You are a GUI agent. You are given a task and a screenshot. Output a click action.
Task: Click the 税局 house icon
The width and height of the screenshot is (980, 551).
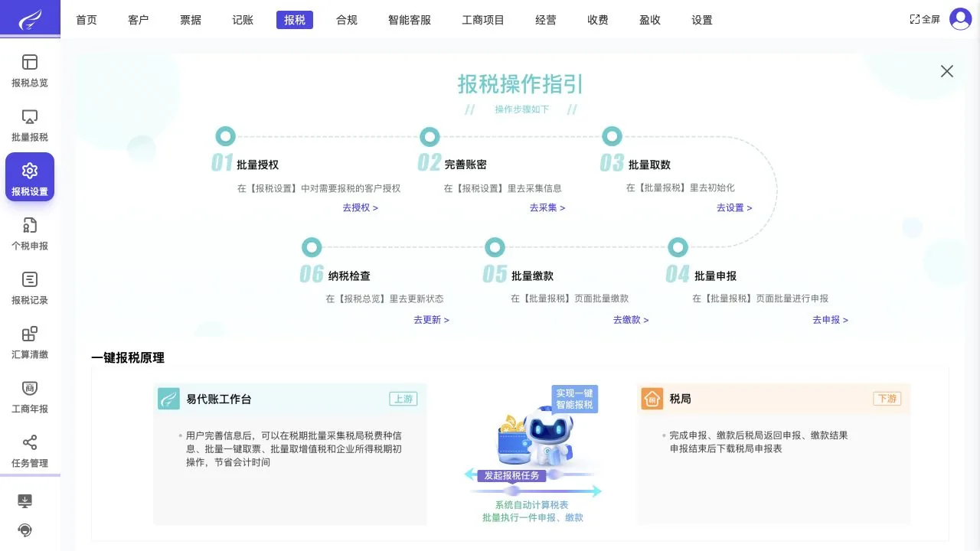coord(652,399)
